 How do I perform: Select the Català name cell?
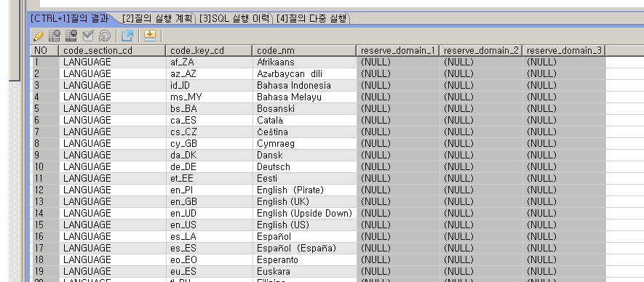(x=304, y=120)
